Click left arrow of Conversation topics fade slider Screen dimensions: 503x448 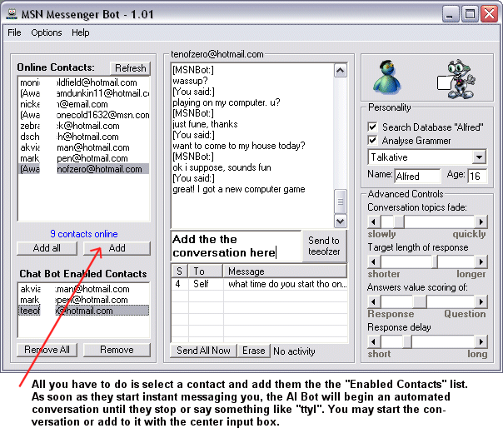374,222
